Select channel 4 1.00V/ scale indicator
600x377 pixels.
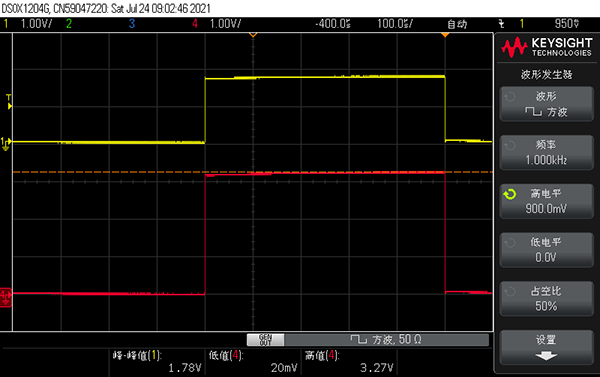coord(217,24)
